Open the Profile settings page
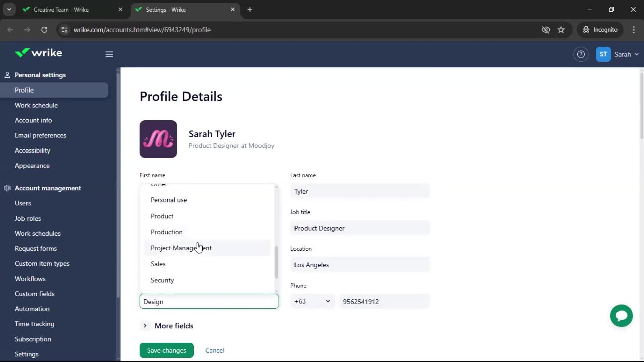Viewport: 644px width, 362px height. pos(54,90)
